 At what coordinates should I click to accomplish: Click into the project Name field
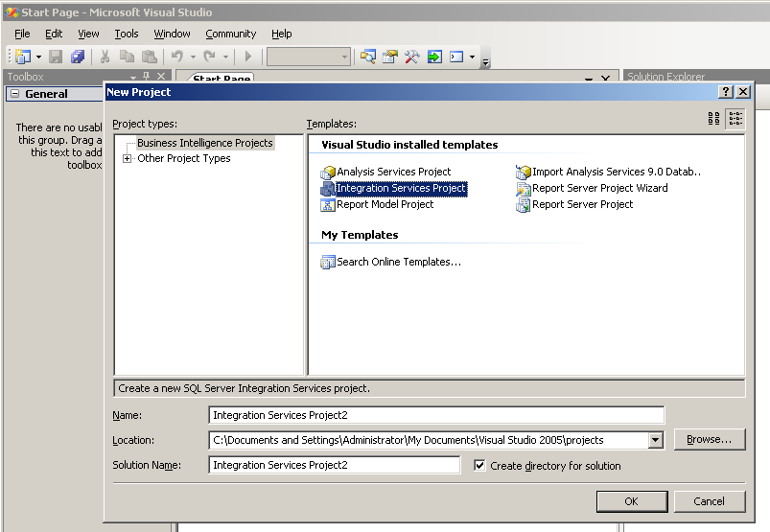[436, 415]
